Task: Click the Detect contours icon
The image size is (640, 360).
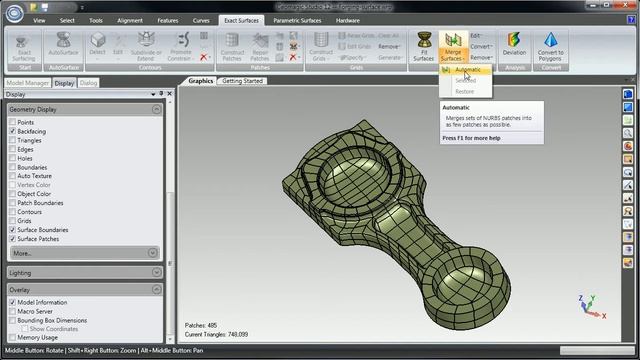Action: pos(98,40)
